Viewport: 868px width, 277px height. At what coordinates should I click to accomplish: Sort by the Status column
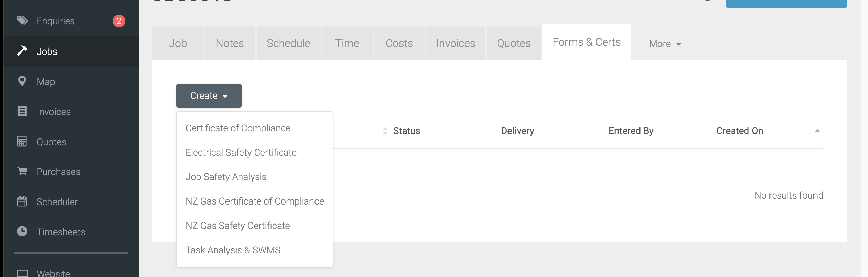(x=406, y=131)
